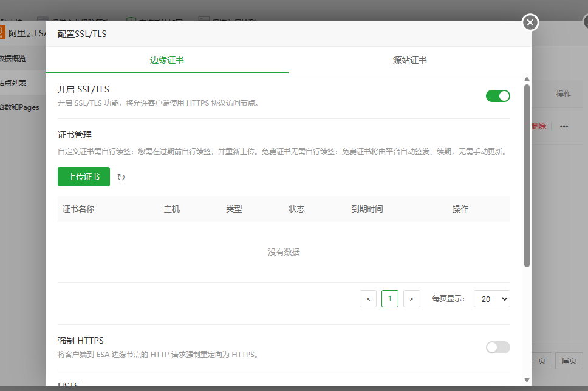588x391 pixels.
Task: Refresh the certificate list with the reload icon
Action: 120,177
